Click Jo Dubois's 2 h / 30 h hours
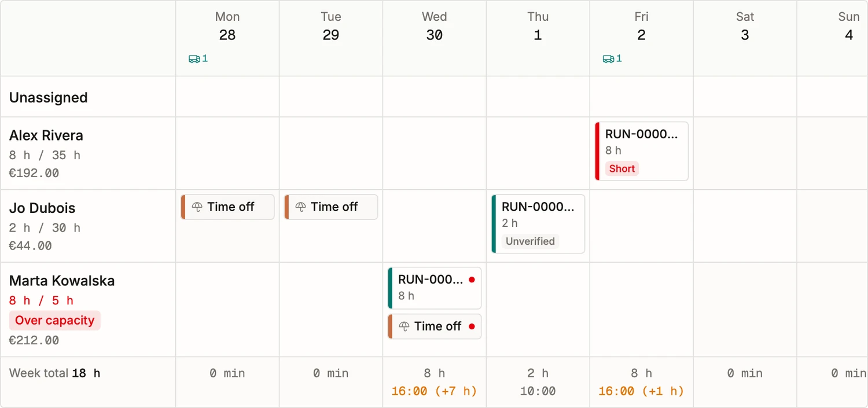The image size is (868, 408). pos(45,228)
